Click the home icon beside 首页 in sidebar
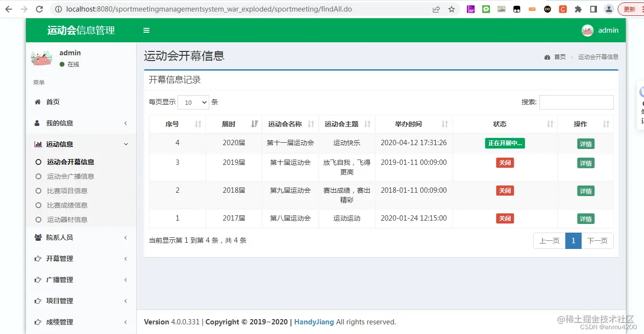Viewport: 644px width, 334px height. [39, 102]
